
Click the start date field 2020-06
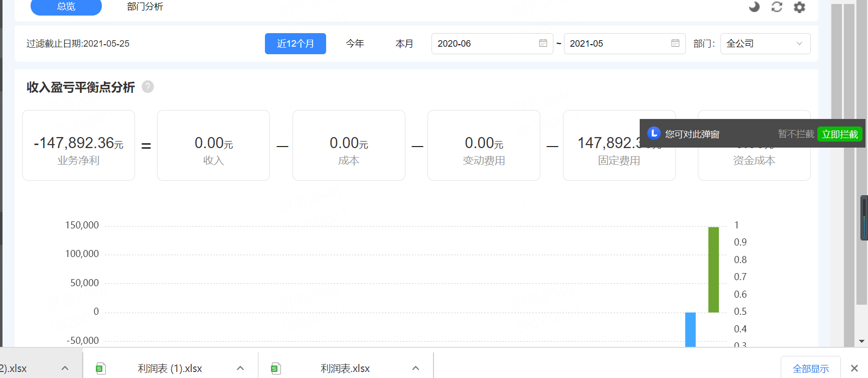492,44
